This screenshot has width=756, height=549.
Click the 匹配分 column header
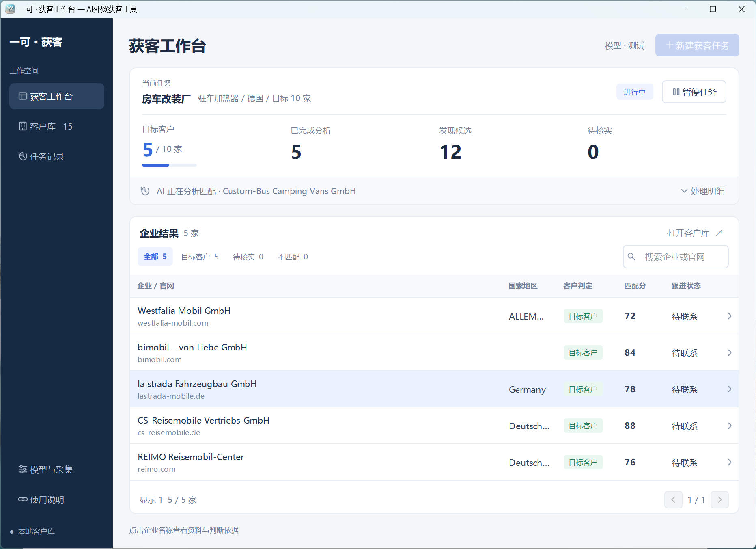[x=635, y=286]
